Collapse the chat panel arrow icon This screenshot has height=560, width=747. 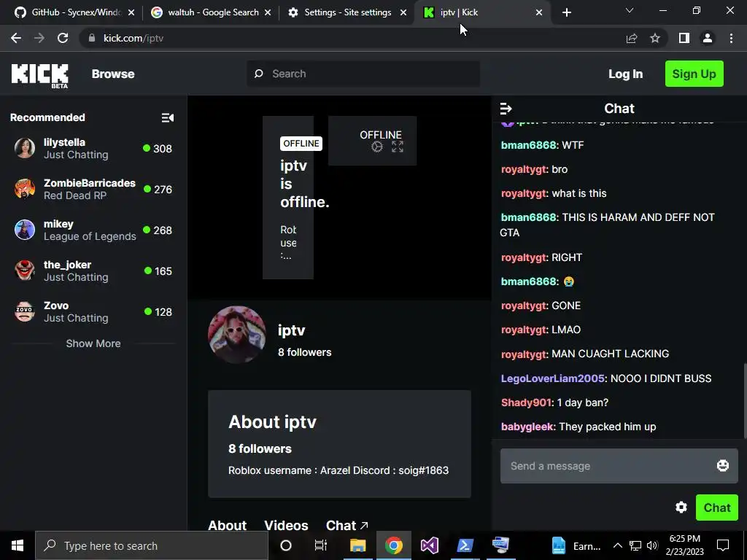(506, 109)
